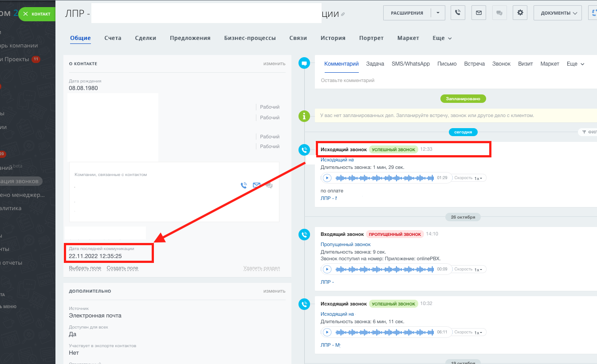The height and width of the screenshot is (364, 597).
Task: Select the Задача tab in timeline
Action: point(375,64)
